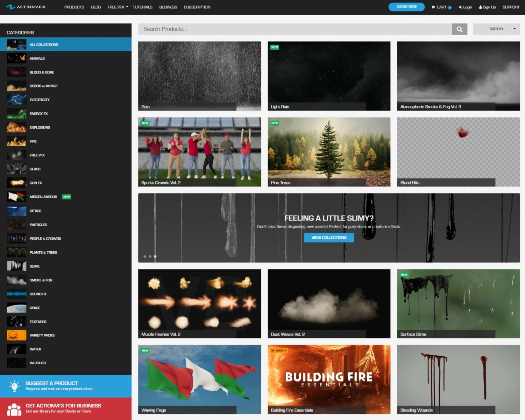Go to the Subscription page

pyautogui.click(x=197, y=7)
